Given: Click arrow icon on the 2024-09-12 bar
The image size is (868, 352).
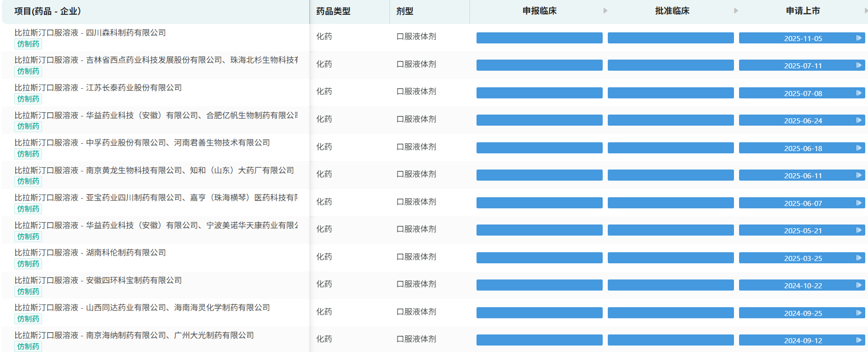Looking at the screenshot, I should pos(859,340).
